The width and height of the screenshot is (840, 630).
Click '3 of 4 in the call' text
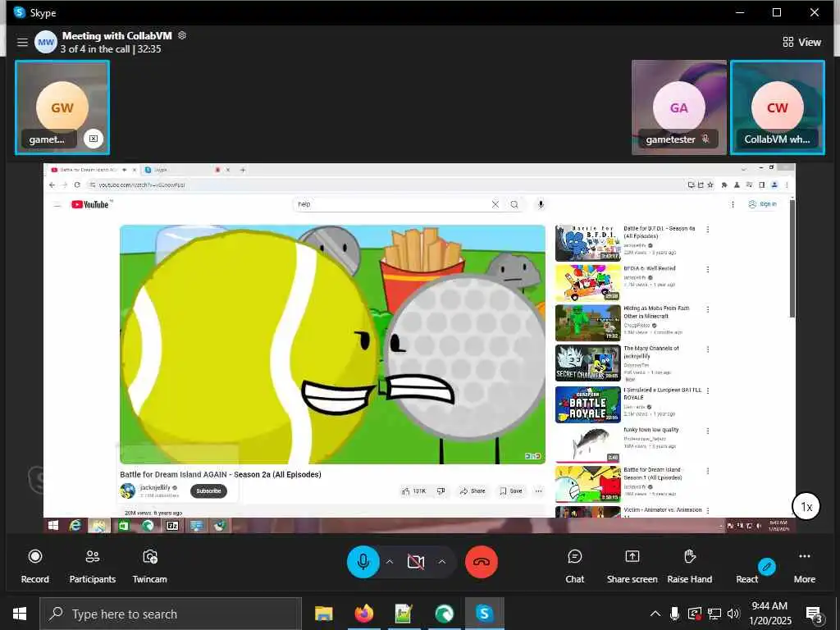coord(95,48)
